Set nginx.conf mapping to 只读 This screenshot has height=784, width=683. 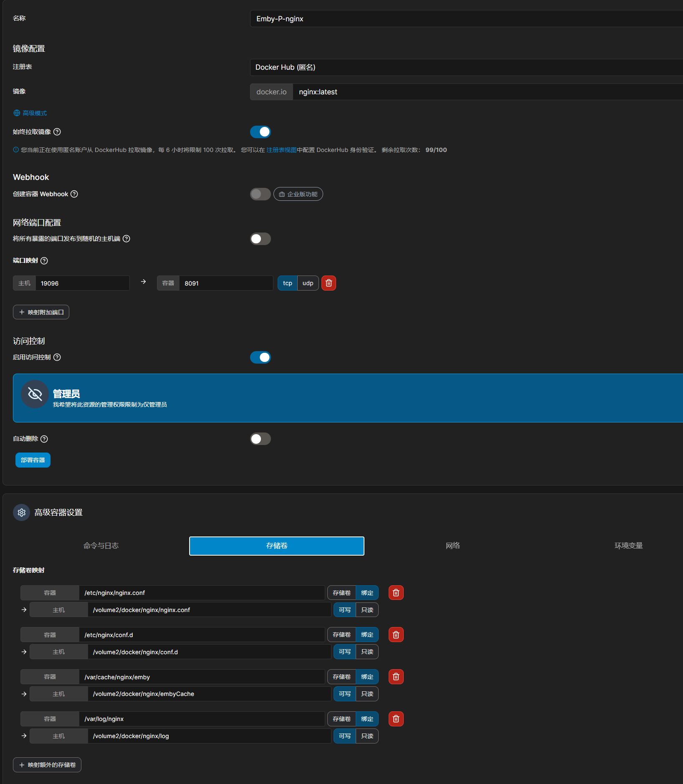point(367,610)
